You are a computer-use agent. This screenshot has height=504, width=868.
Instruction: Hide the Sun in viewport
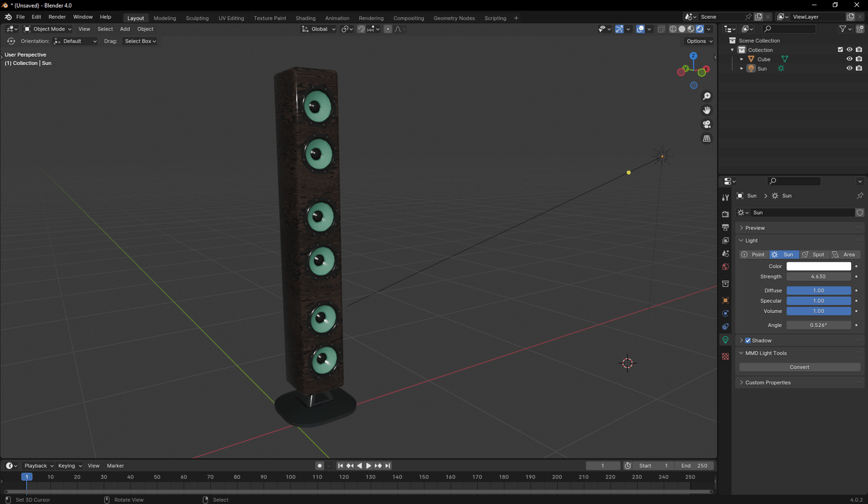849,68
